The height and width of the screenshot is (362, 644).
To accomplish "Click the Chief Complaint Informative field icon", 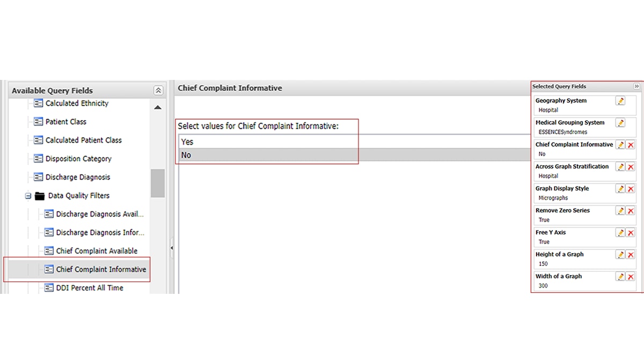I will click(x=49, y=269).
